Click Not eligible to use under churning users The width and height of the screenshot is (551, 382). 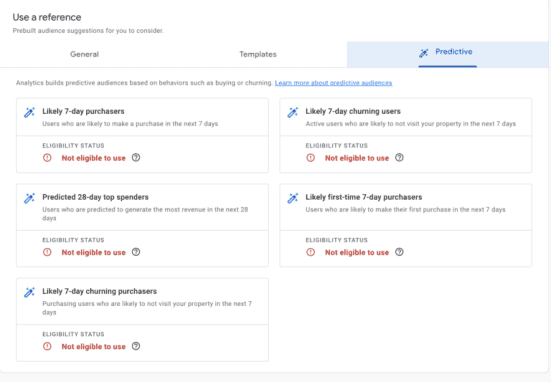(357, 158)
